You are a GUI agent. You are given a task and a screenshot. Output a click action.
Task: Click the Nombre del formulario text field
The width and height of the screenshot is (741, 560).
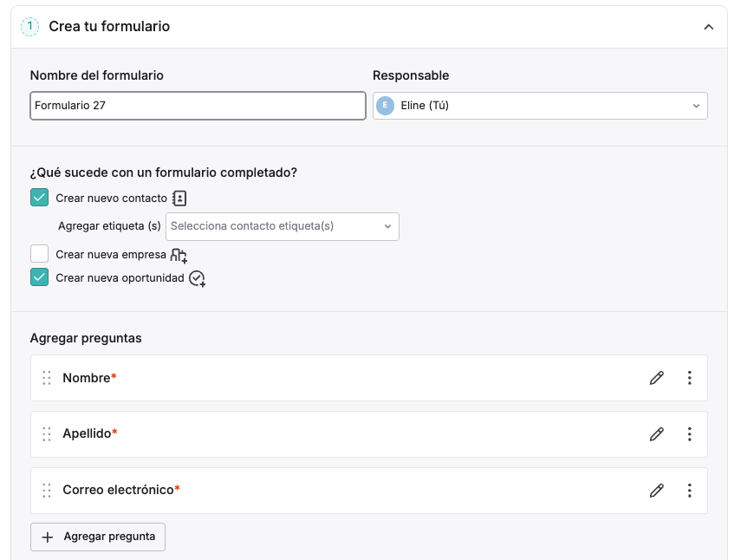click(198, 106)
